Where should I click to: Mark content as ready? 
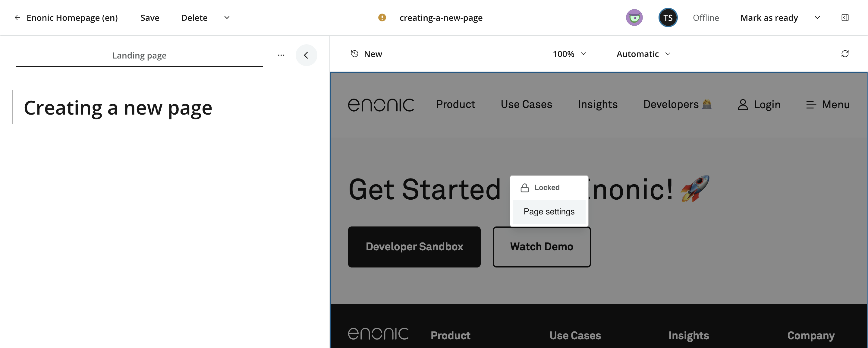coord(769,17)
